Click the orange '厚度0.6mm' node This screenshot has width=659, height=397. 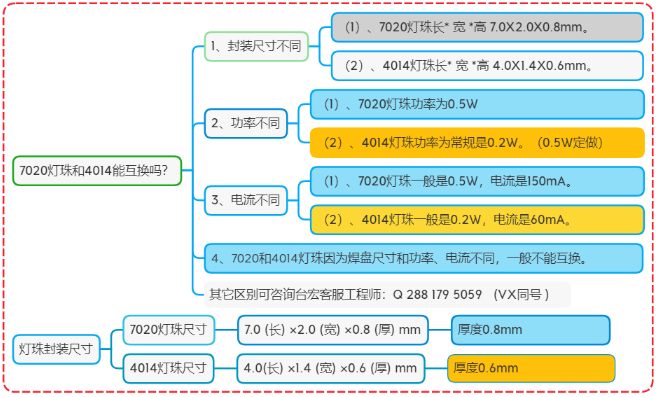point(531,368)
